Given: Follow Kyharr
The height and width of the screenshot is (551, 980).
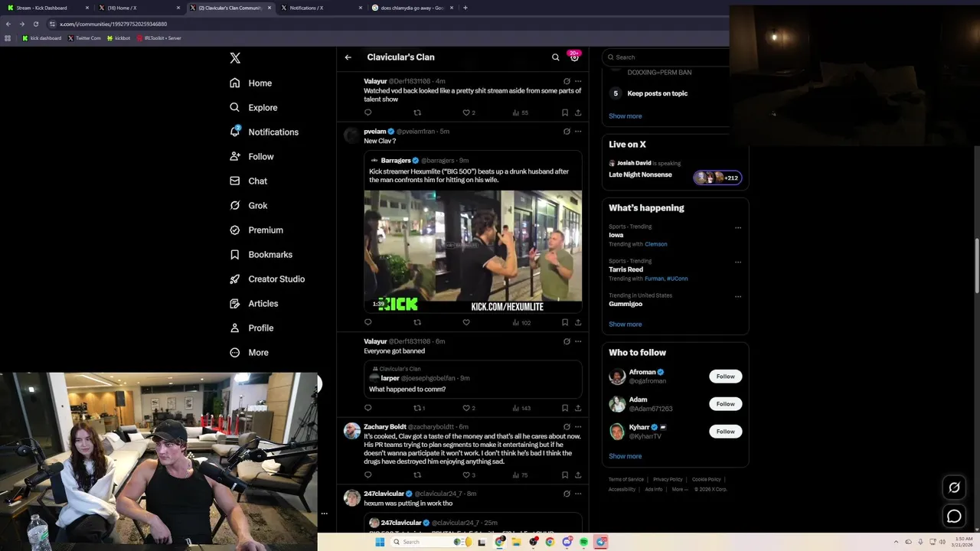Looking at the screenshot, I should (726, 432).
